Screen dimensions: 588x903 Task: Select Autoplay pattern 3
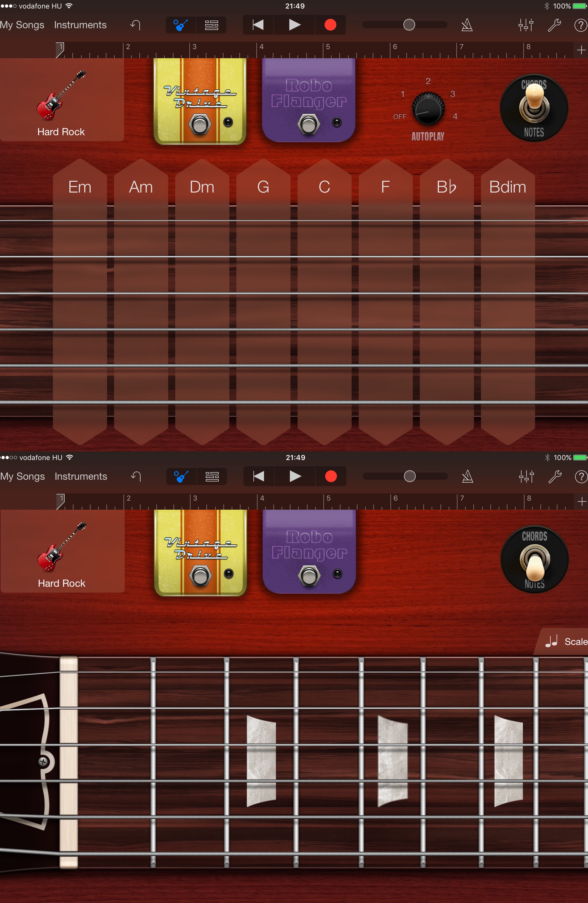[x=452, y=94]
